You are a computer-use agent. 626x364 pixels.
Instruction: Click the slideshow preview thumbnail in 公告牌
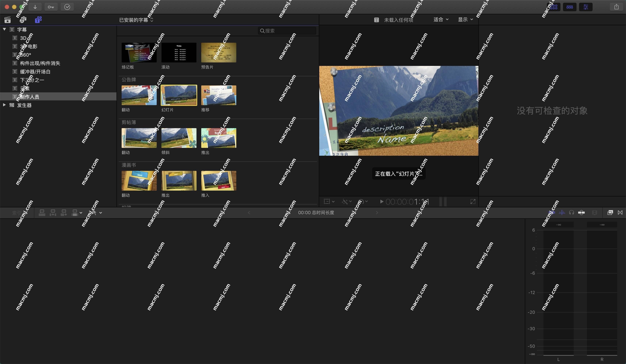pos(179,95)
